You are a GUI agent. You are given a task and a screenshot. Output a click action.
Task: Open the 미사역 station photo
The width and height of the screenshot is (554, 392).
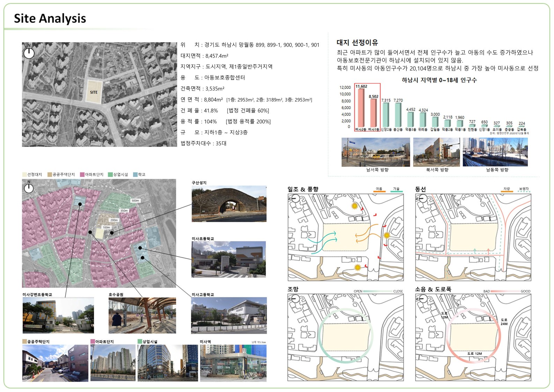tap(233, 363)
